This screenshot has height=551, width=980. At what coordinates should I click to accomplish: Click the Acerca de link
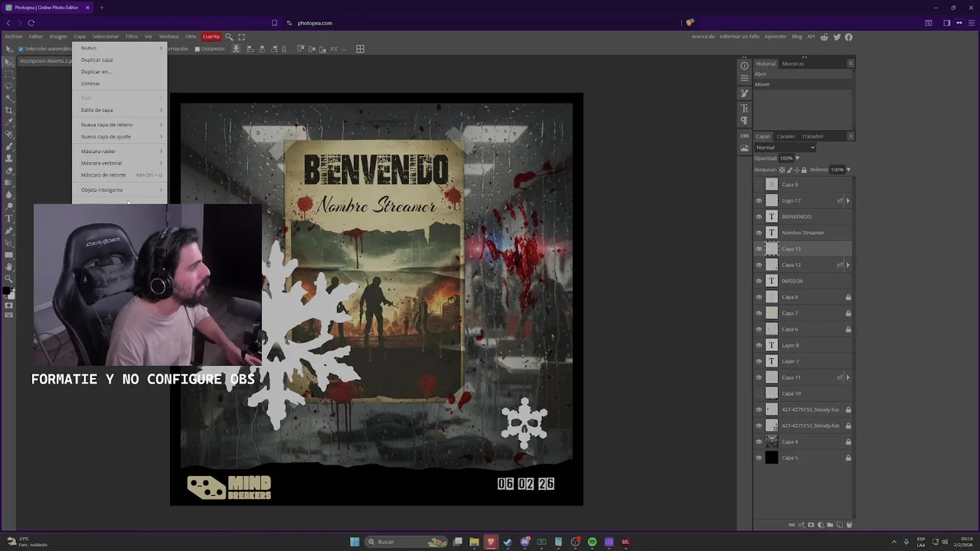point(703,37)
